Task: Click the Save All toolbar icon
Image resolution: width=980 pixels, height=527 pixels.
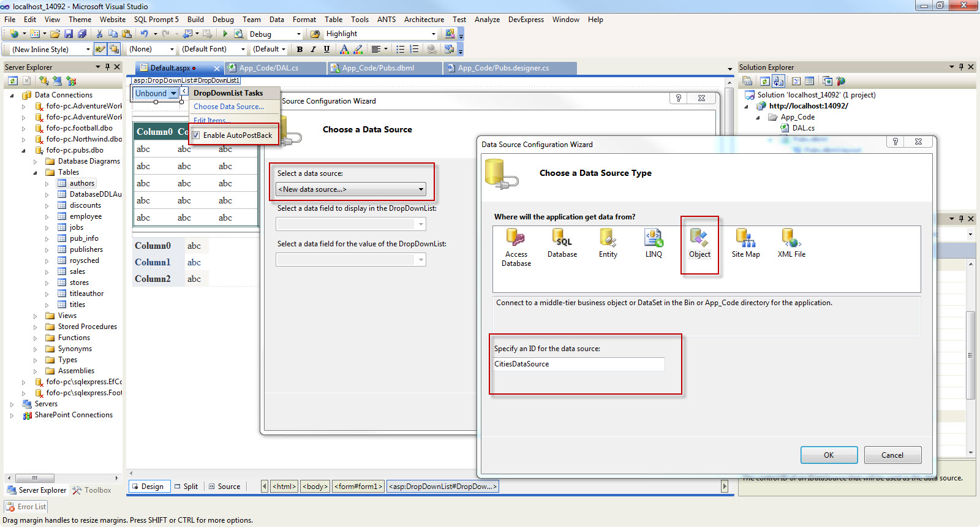Action: 81,34
